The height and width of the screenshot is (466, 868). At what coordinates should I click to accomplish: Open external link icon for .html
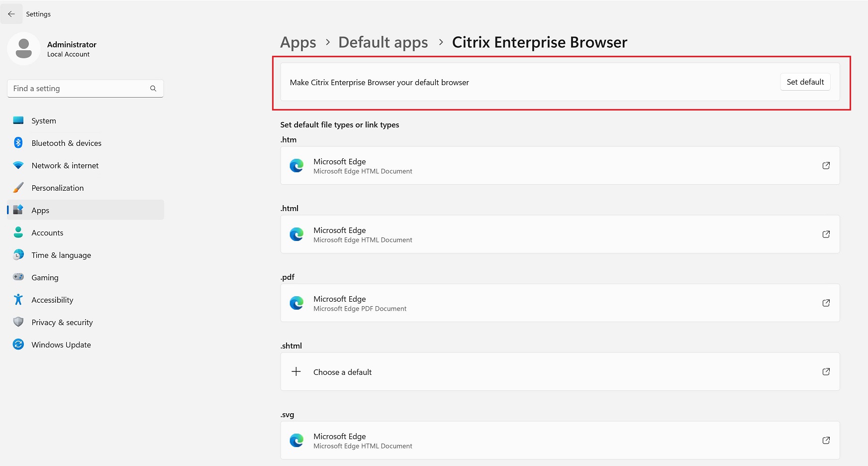coord(826,234)
